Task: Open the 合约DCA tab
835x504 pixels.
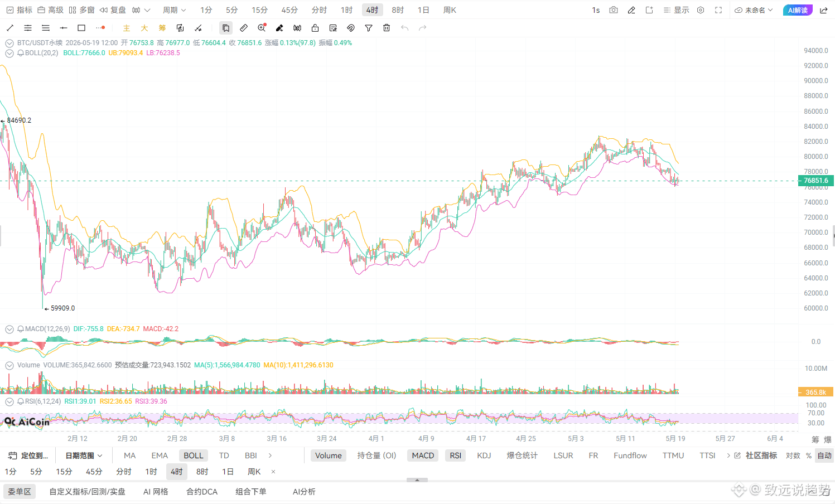Action: [x=202, y=491]
